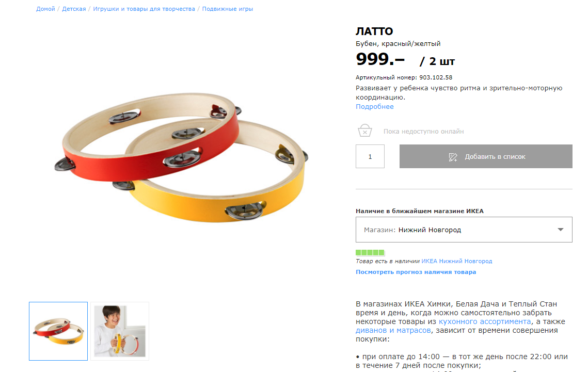The width and height of the screenshot is (588, 372).
Task: Click the unavailable-online basket icon
Action: point(364,131)
